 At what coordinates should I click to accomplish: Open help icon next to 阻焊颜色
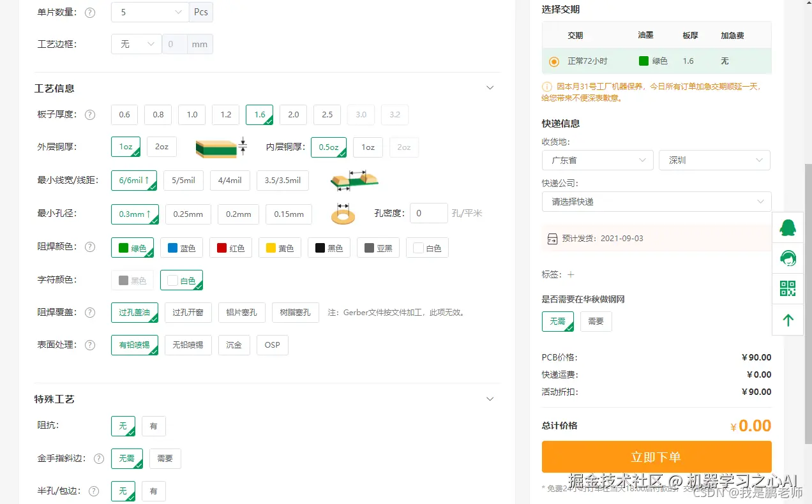click(90, 246)
